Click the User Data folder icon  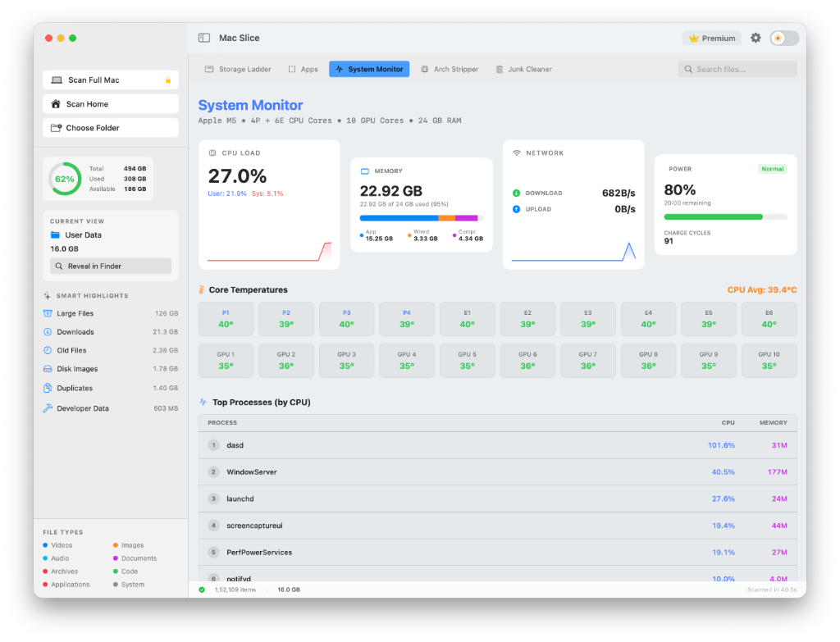55,235
